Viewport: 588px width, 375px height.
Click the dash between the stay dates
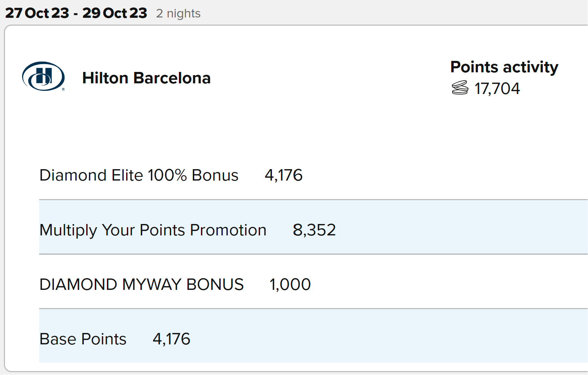pos(76,14)
